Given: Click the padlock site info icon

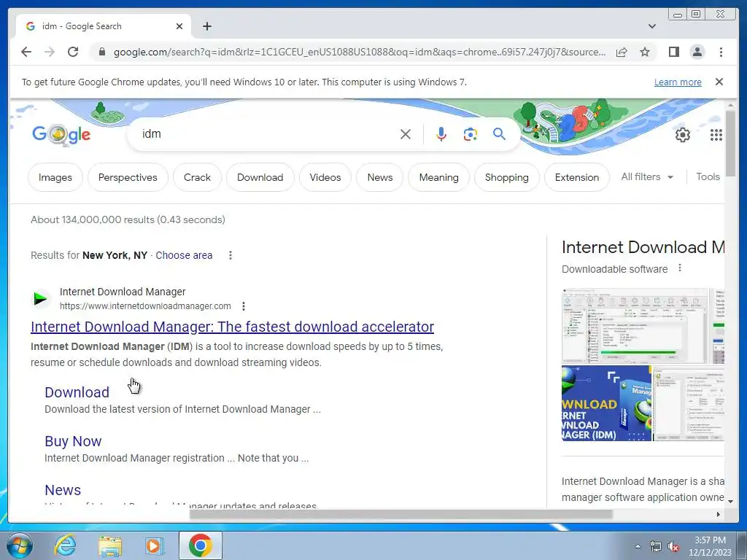Looking at the screenshot, I should pyautogui.click(x=102, y=52).
